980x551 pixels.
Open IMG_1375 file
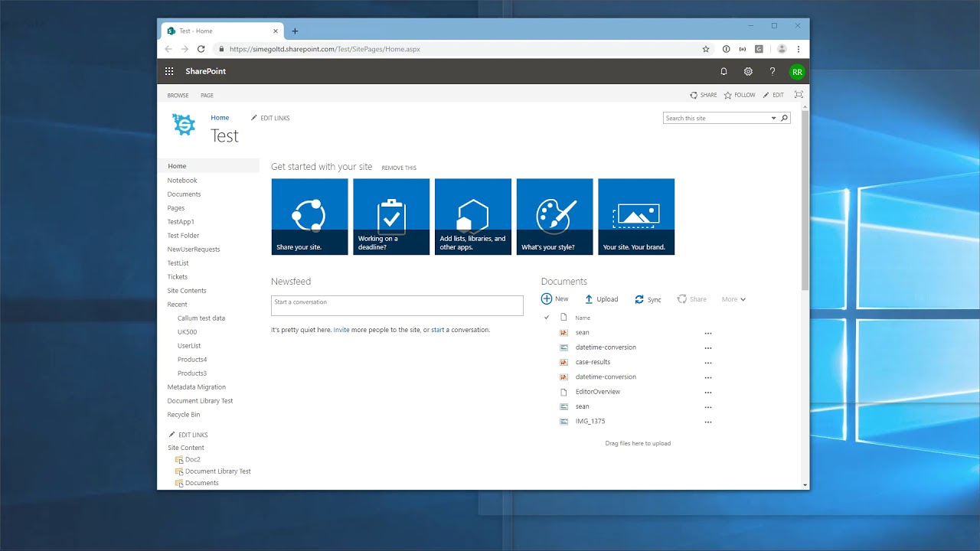[x=590, y=422]
